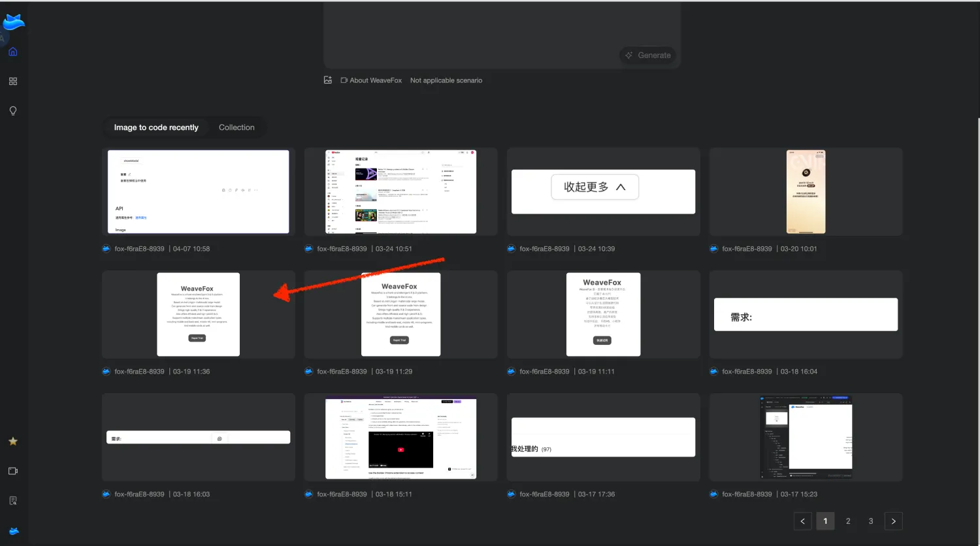Click the text 'fox-f6raE8-8939 | 03-19 11:29'
Viewport: 980px width, 546px height.
[x=365, y=372]
